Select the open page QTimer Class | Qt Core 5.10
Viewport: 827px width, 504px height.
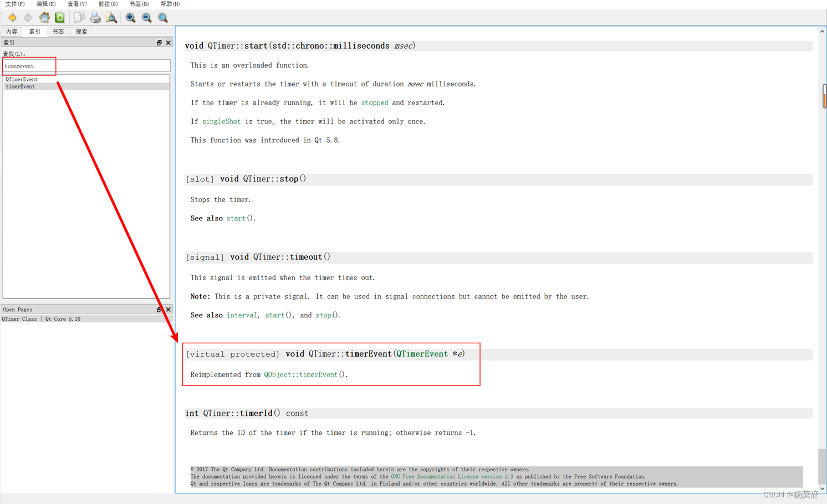pyautogui.click(x=86, y=319)
